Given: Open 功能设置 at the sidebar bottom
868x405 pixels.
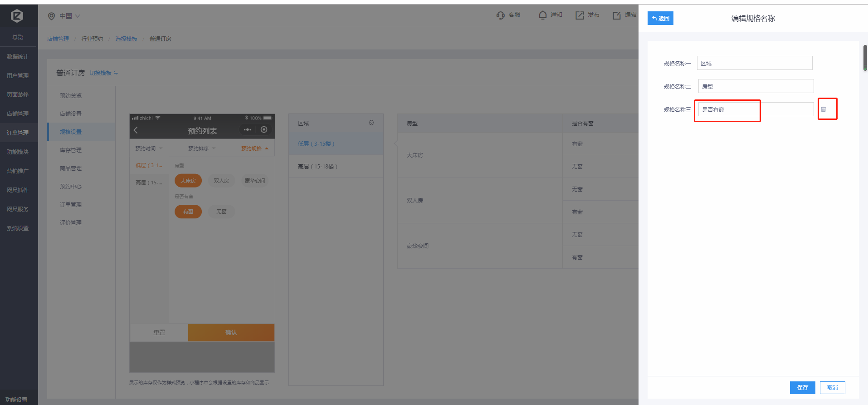Looking at the screenshot, I should tap(17, 400).
